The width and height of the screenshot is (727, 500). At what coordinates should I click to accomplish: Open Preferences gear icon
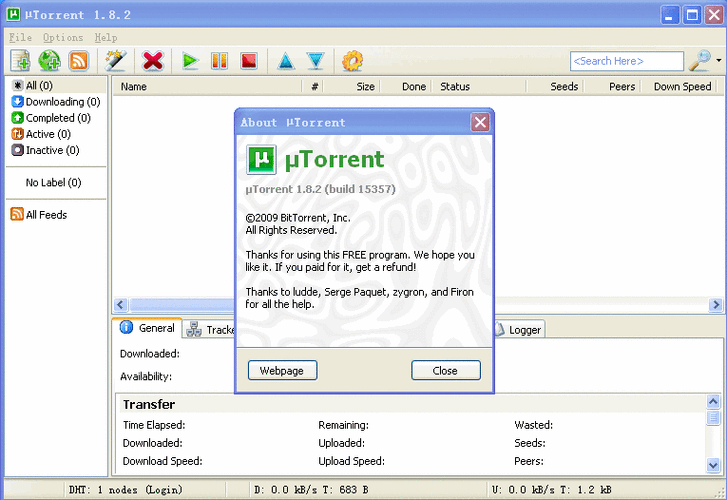coord(352,61)
